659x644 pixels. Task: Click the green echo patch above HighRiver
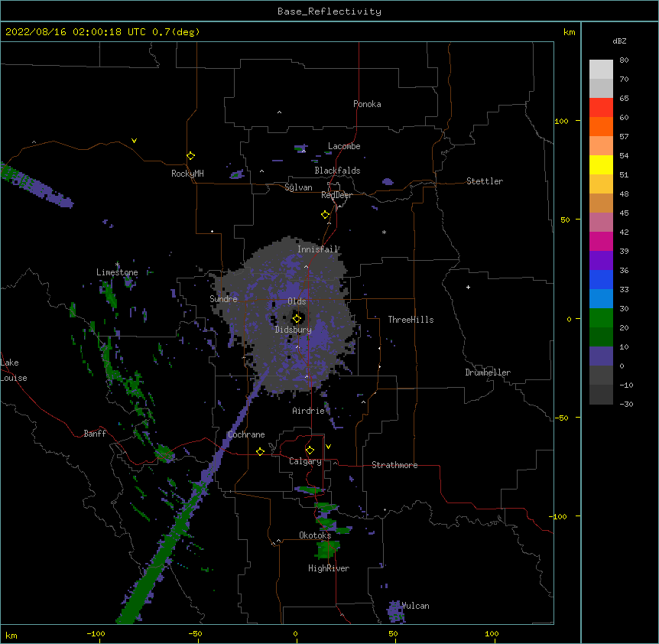pos(327,549)
